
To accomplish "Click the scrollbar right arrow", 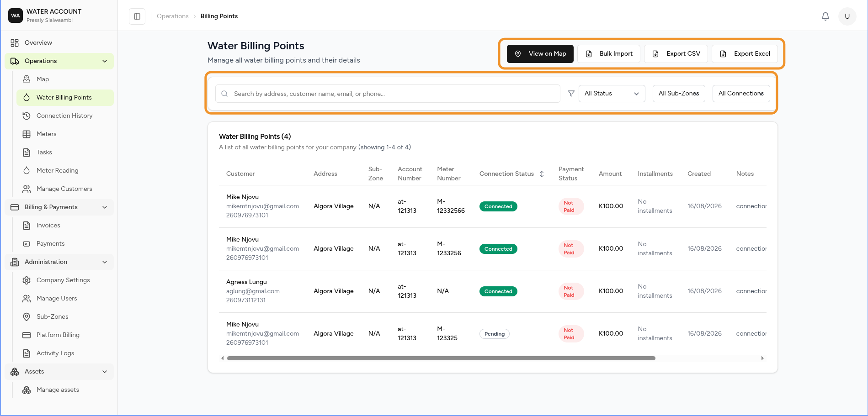I will coord(762,358).
